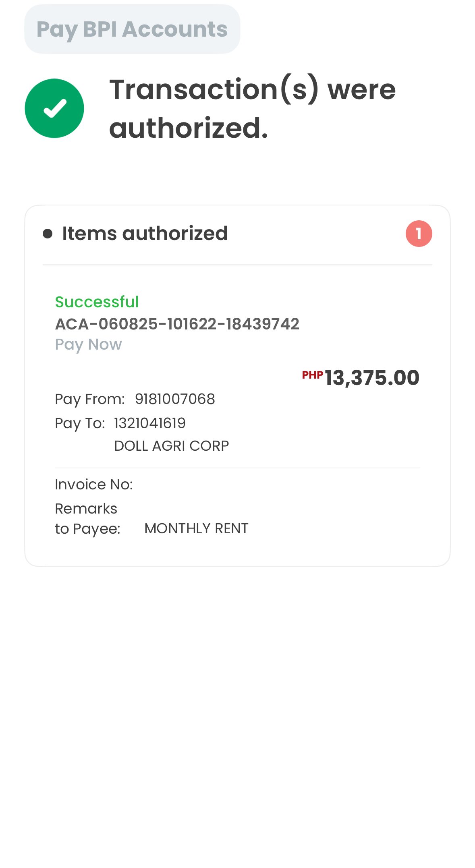Click the red PHP currency label
This screenshot has height=868, width=475.
point(312,375)
